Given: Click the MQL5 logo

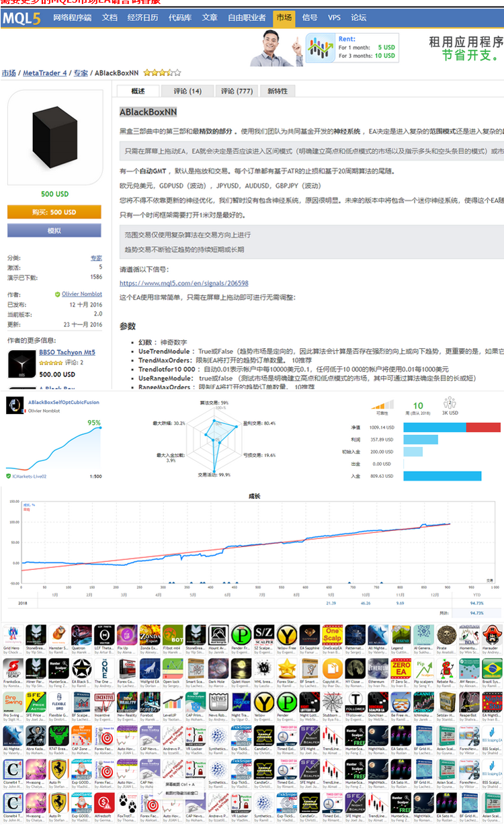Looking at the screenshot, I should click(x=22, y=18).
